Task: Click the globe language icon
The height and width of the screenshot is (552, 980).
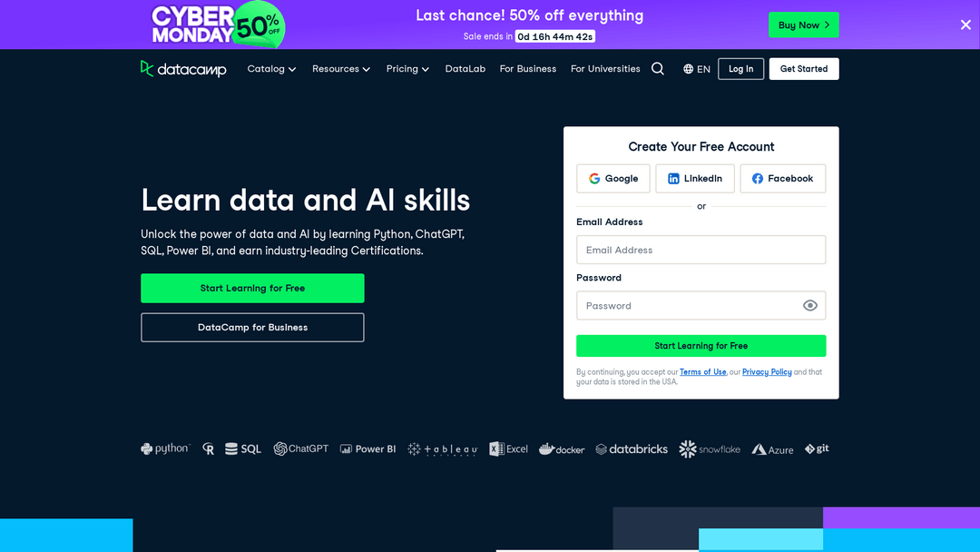Action: pyautogui.click(x=688, y=69)
